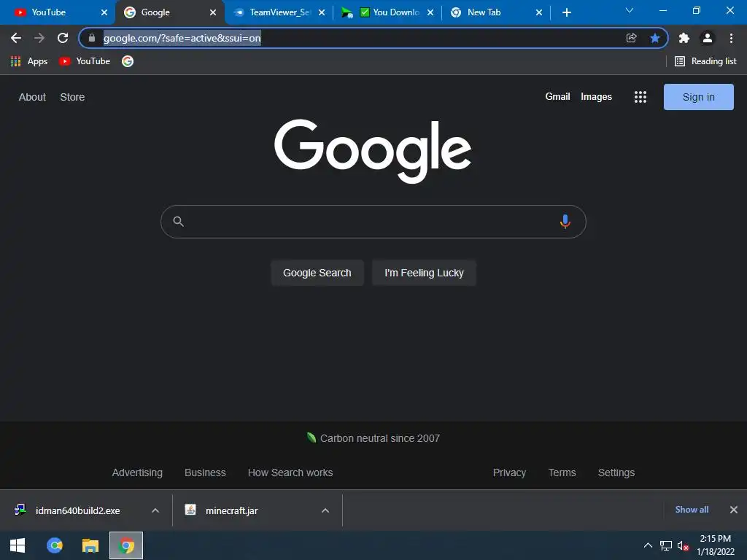Click the blue bookmark star

(x=655, y=38)
